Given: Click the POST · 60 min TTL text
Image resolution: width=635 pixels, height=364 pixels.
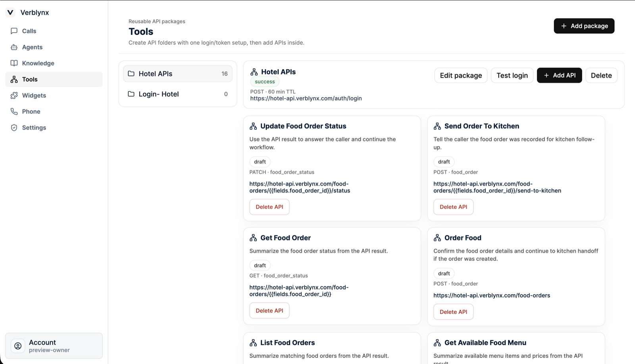Looking at the screenshot, I should 273,92.
